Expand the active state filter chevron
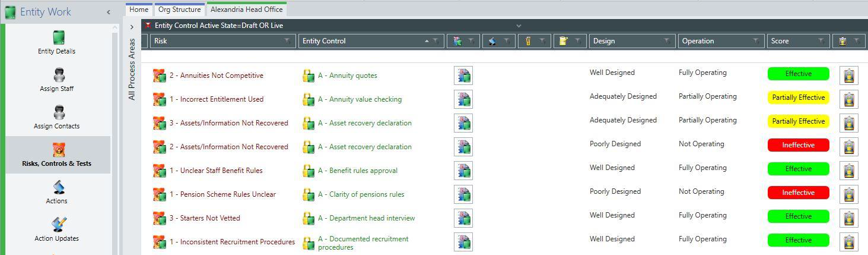The image size is (868, 255). click(519, 26)
